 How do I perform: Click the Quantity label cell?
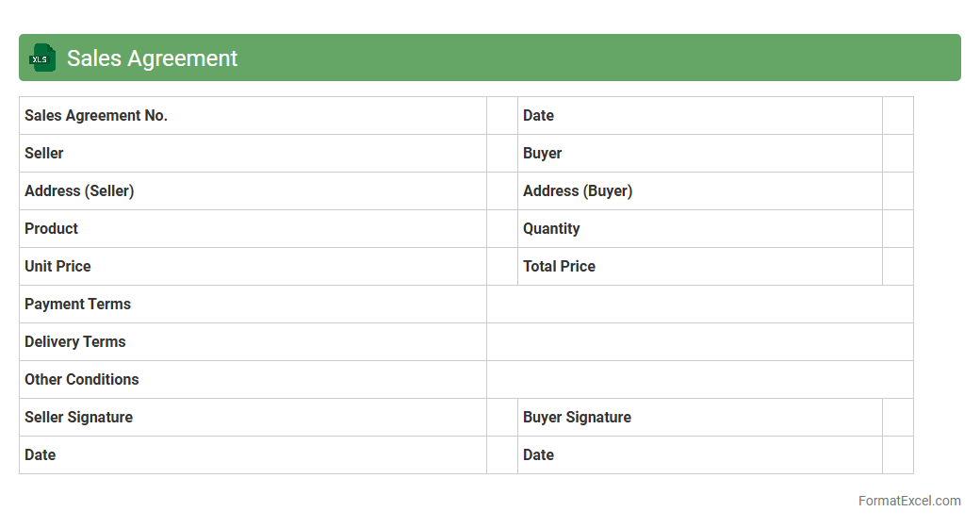pos(551,228)
